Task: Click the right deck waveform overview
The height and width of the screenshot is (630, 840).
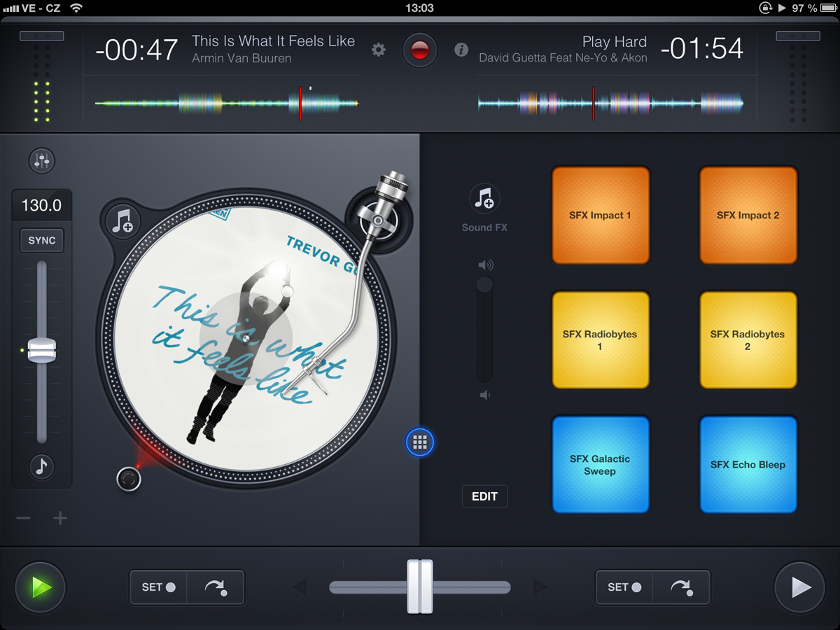Action: (x=610, y=104)
